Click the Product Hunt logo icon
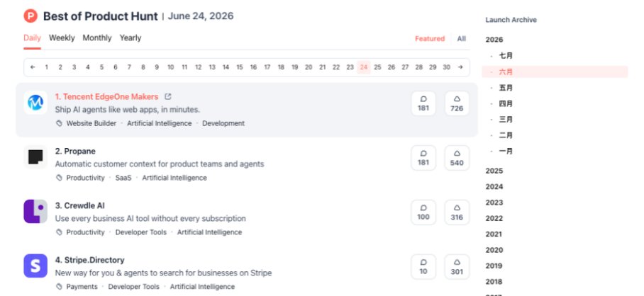 (30, 16)
